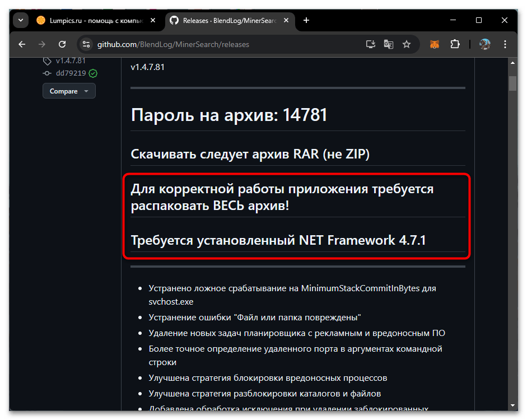Image resolution: width=527 pixels, height=420 pixels.
Task: Open the translate page icon
Action: [x=389, y=44]
